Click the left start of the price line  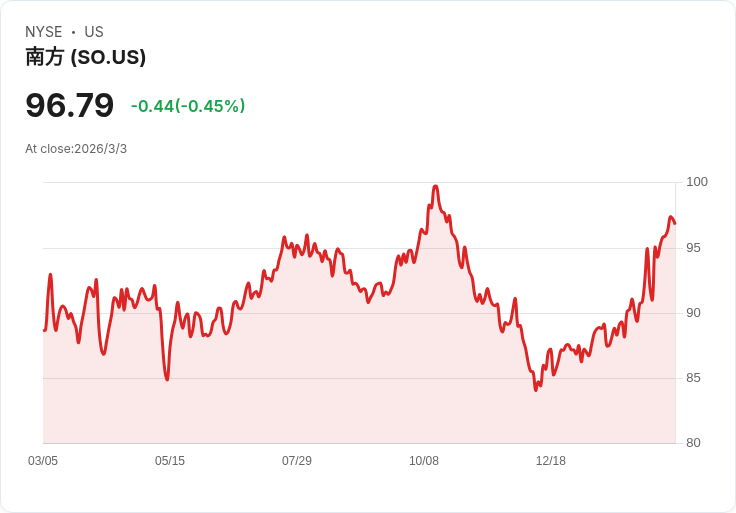44,330
